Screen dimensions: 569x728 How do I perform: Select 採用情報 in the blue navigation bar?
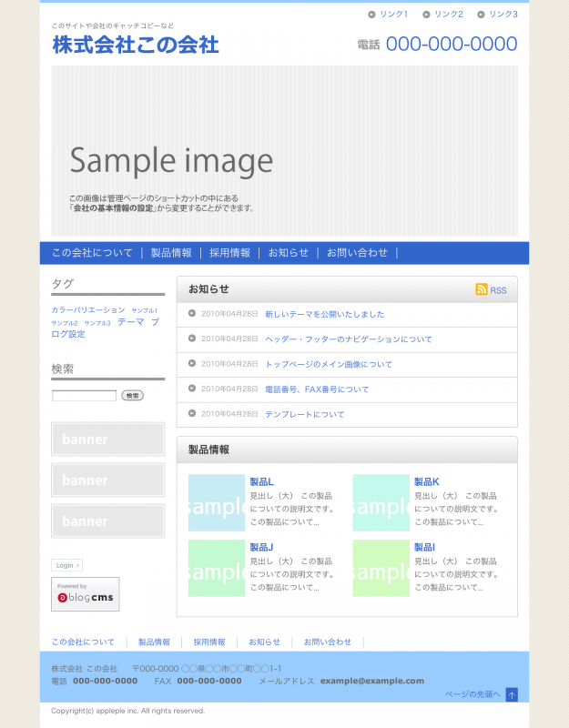click(229, 253)
